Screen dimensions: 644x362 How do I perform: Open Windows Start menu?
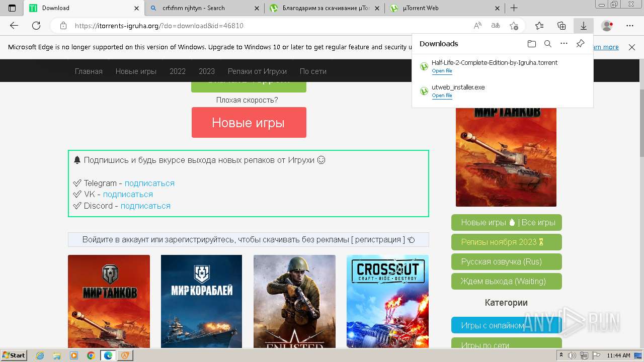14,355
